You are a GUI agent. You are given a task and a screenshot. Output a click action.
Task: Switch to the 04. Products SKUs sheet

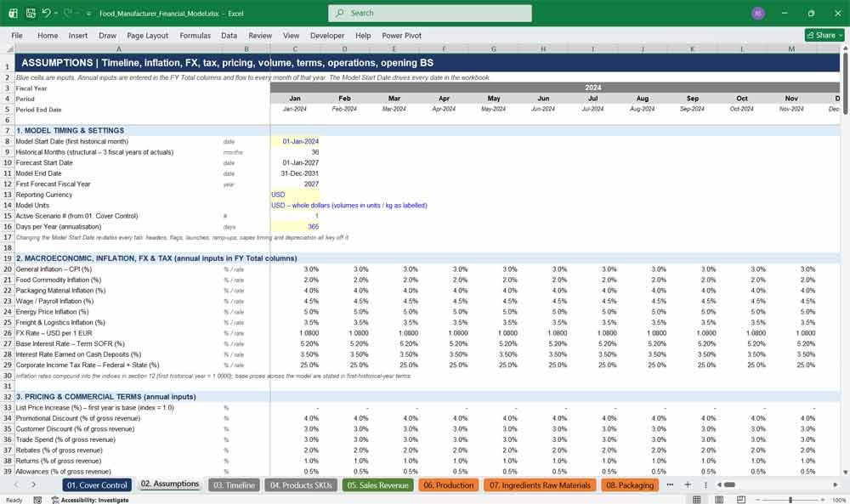tap(301, 485)
